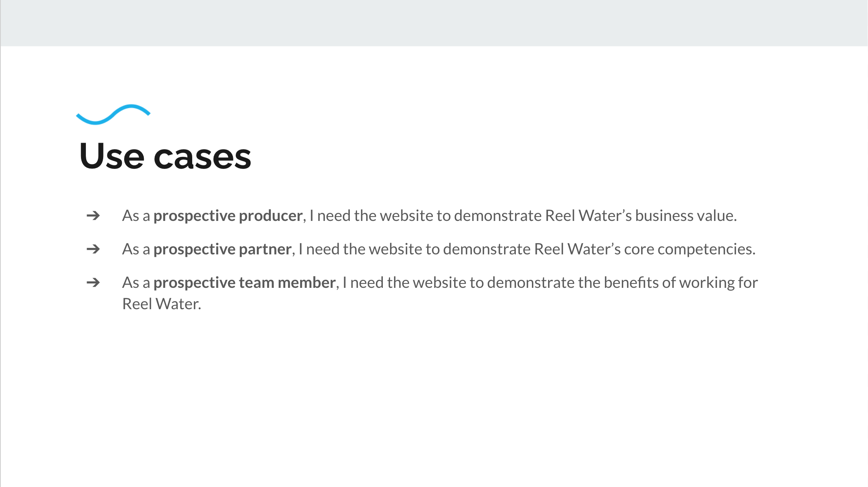Click the blue wave logo icon
868x487 pixels.
(x=113, y=114)
